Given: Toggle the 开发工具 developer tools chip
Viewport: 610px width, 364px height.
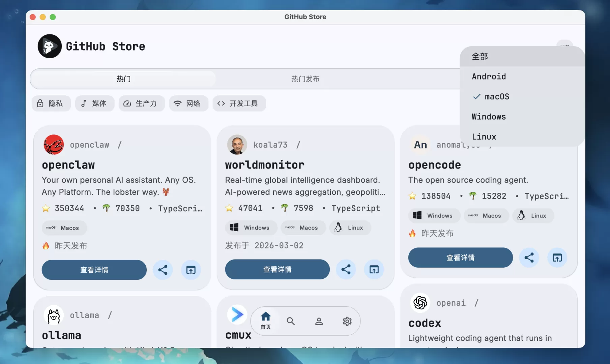Looking at the screenshot, I should coord(239,103).
